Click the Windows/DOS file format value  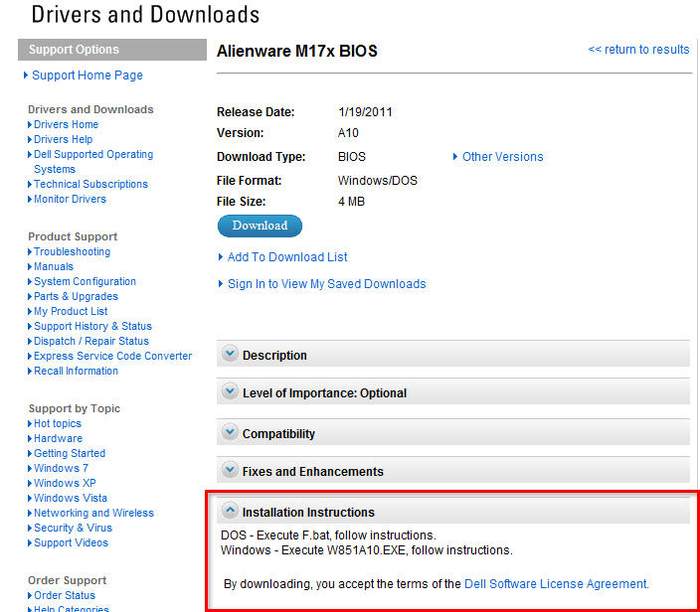click(378, 181)
